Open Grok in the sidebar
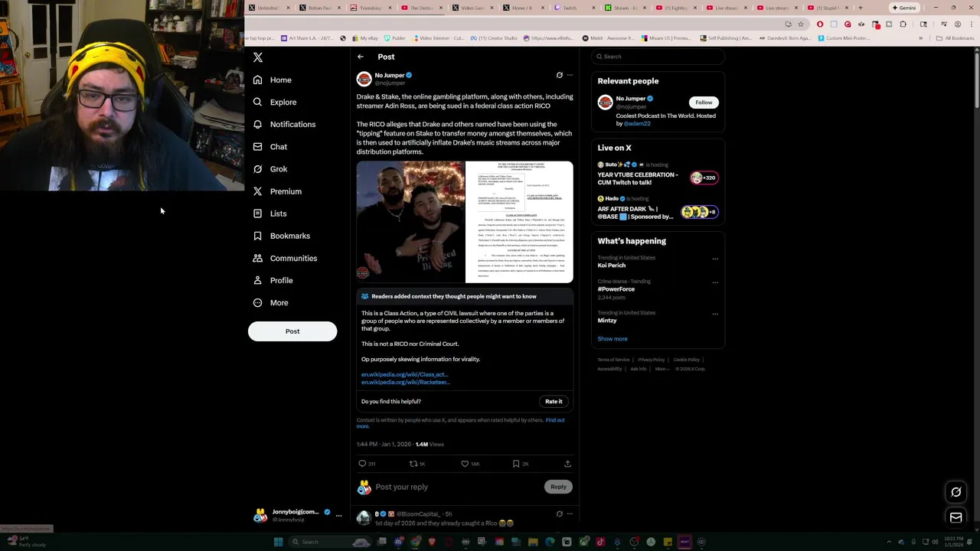This screenshot has height=551, width=980. point(269,169)
